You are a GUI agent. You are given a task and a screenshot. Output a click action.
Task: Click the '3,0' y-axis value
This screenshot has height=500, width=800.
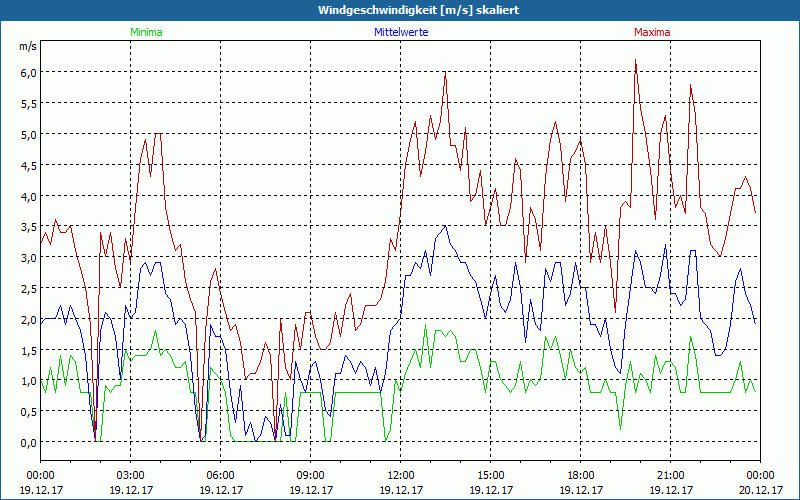(x=28, y=258)
